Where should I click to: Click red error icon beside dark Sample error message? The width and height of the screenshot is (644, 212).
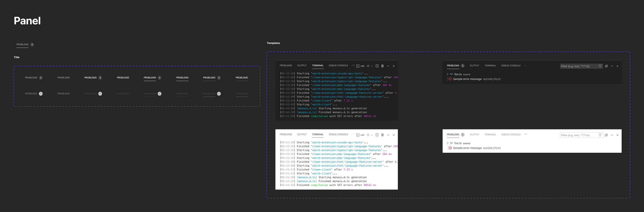pyautogui.click(x=450, y=79)
